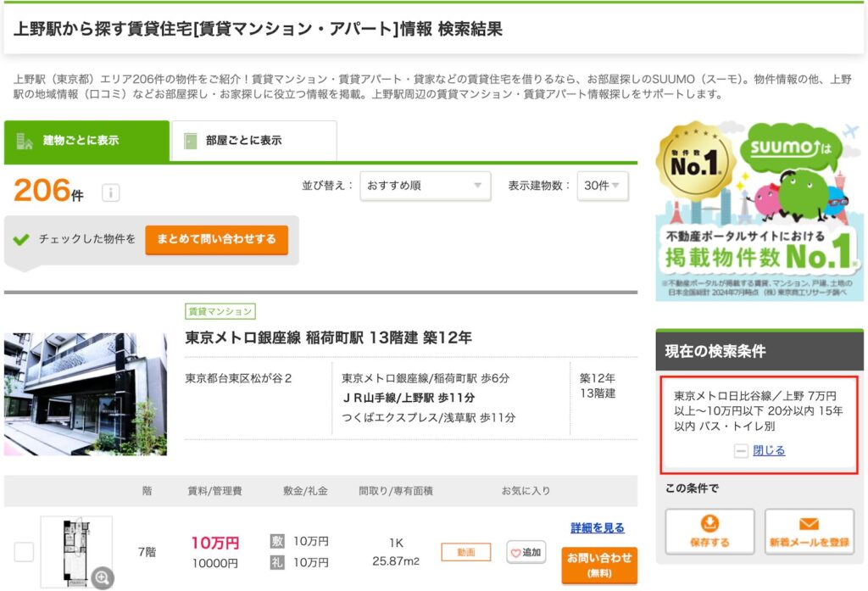Click the 保存する download icon button
868x591 pixels.
[709, 532]
